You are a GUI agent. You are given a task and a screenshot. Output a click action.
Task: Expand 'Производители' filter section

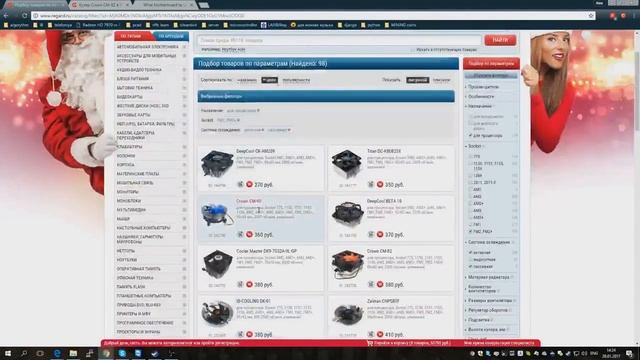(483, 87)
